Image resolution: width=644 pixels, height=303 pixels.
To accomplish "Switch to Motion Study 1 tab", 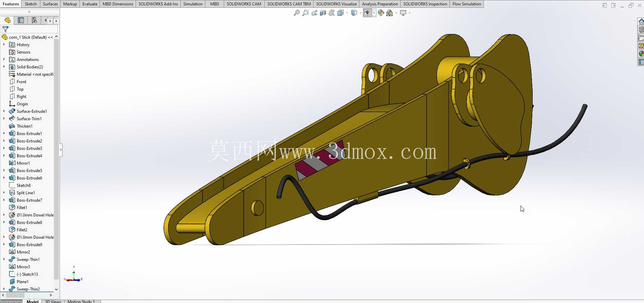I will tap(81, 301).
